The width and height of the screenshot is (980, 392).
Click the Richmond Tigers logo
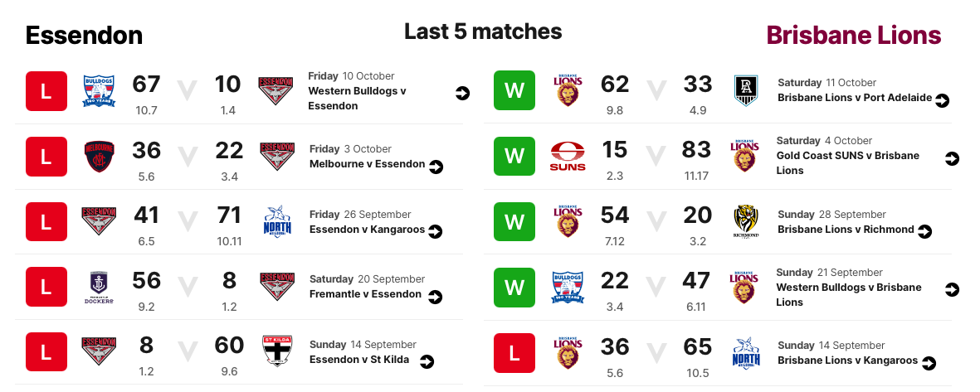746,221
